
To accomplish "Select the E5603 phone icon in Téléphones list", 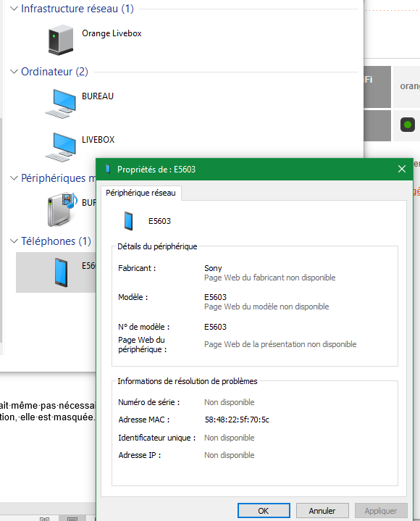I will [62, 272].
